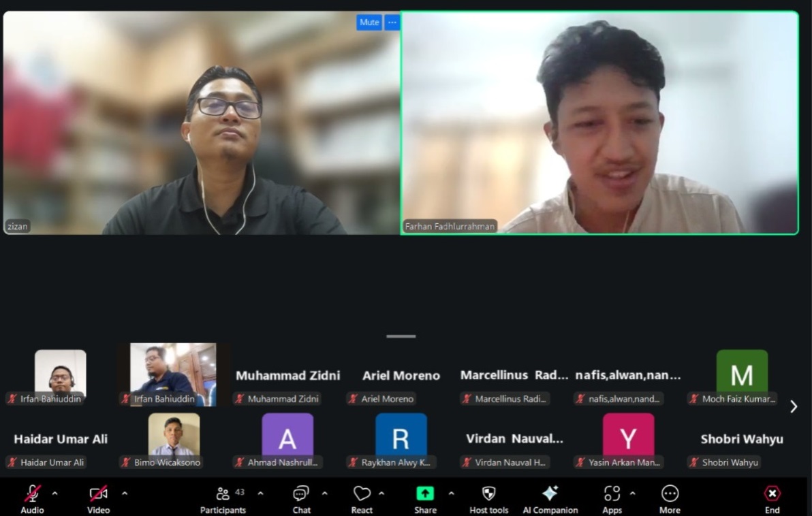Open the Participants panel icon
This screenshot has height=516, width=812.
(x=223, y=494)
